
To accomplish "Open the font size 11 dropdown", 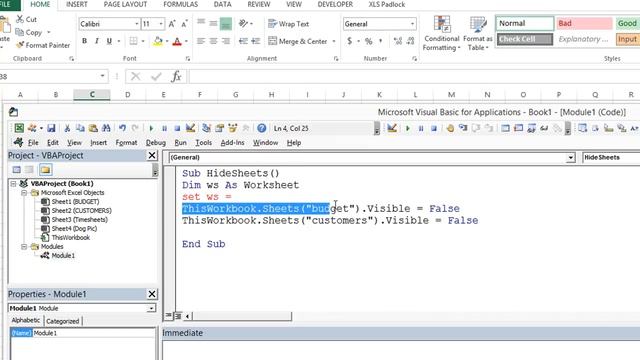I will [x=161, y=24].
